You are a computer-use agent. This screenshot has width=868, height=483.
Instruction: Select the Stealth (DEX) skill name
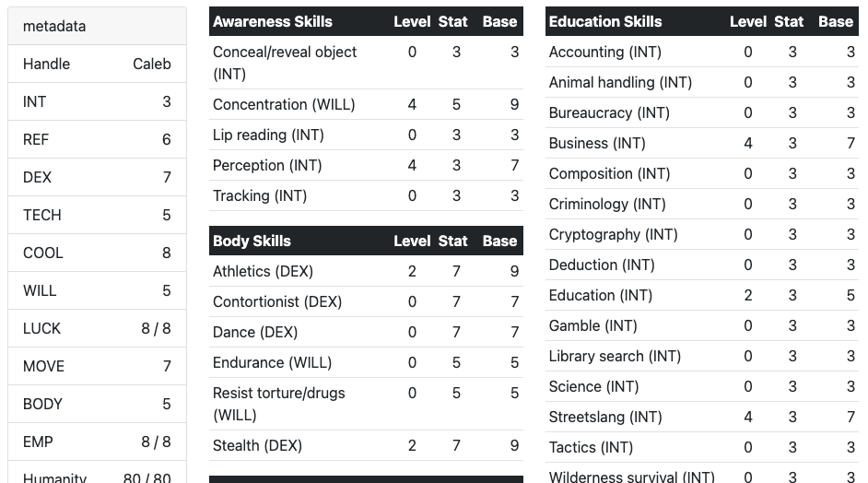(x=257, y=445)
